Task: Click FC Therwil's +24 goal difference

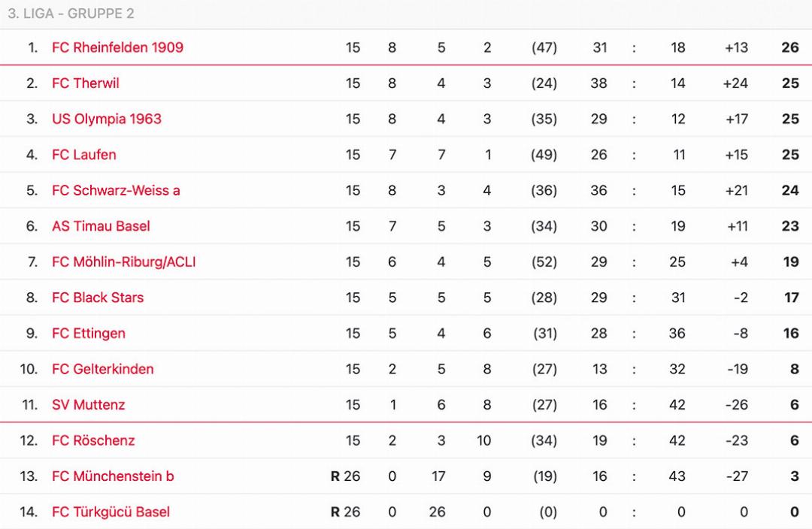Action: point(735,83)
